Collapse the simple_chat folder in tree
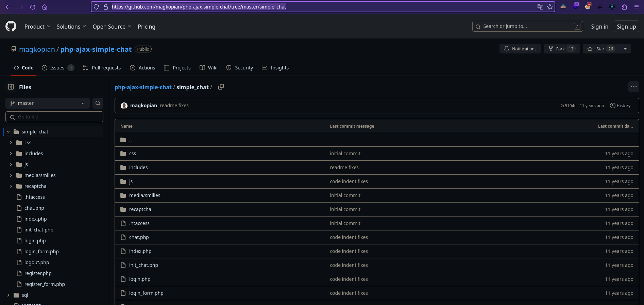The width and height of the screenshot is (644, 305). [8, 132]
